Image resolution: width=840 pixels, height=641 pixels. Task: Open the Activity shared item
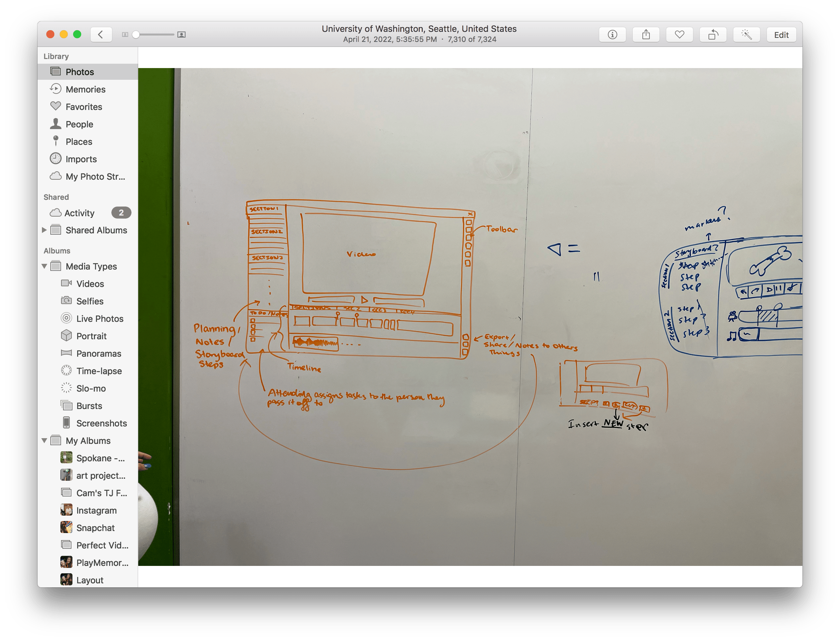[79, 213]
